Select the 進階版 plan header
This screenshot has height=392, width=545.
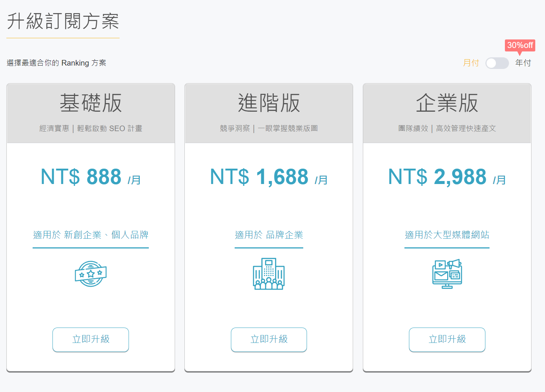coord(269,103)
